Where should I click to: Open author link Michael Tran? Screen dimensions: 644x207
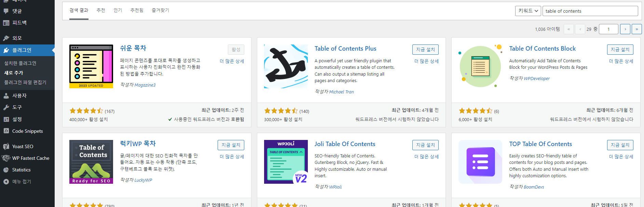point(341,92)
